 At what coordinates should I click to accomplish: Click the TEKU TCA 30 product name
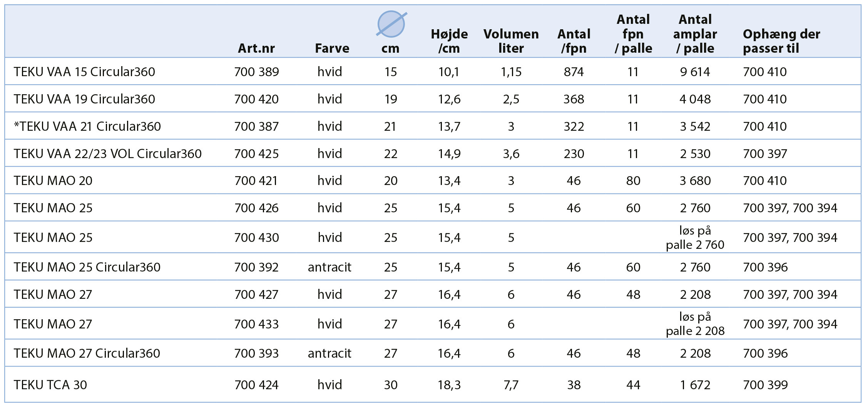point(50,385)
